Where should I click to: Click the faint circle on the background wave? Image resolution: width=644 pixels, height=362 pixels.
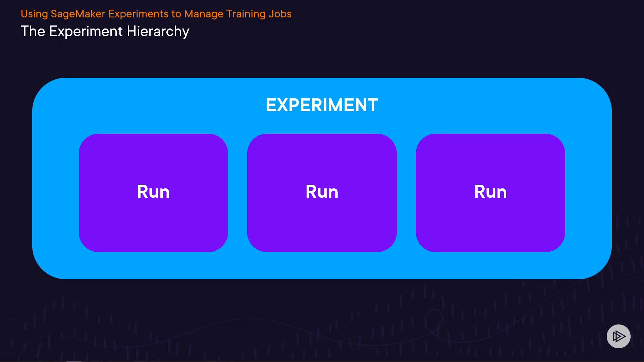[434, 319]
